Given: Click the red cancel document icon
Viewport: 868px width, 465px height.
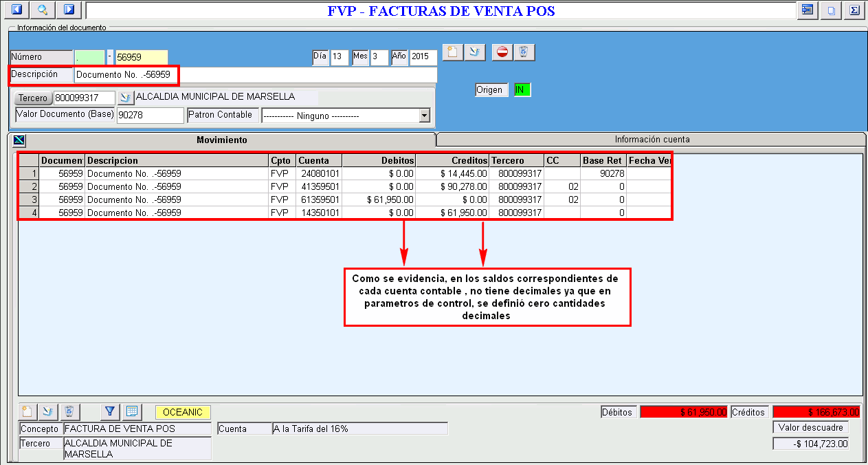Looking at the screenshot, I should pos(502,52).
